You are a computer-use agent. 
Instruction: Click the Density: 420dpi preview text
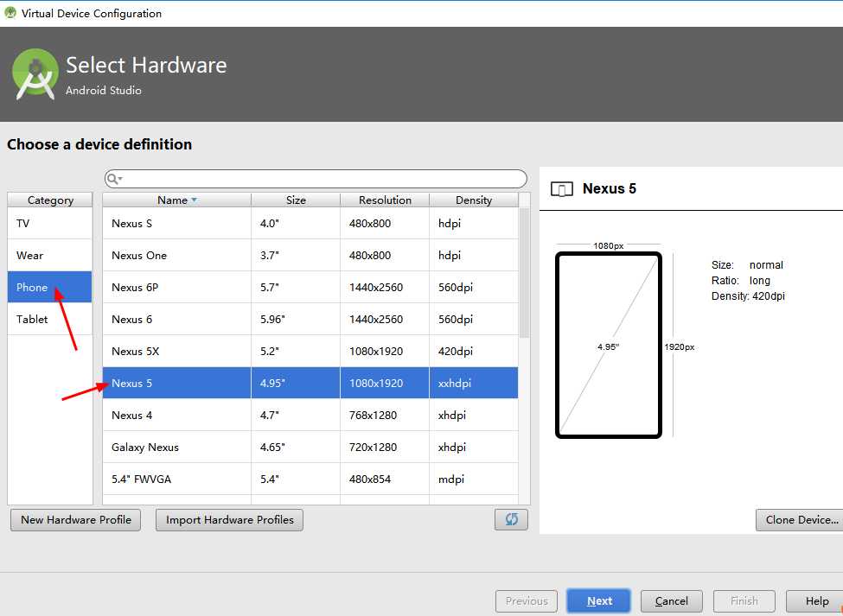click(748, 296)
